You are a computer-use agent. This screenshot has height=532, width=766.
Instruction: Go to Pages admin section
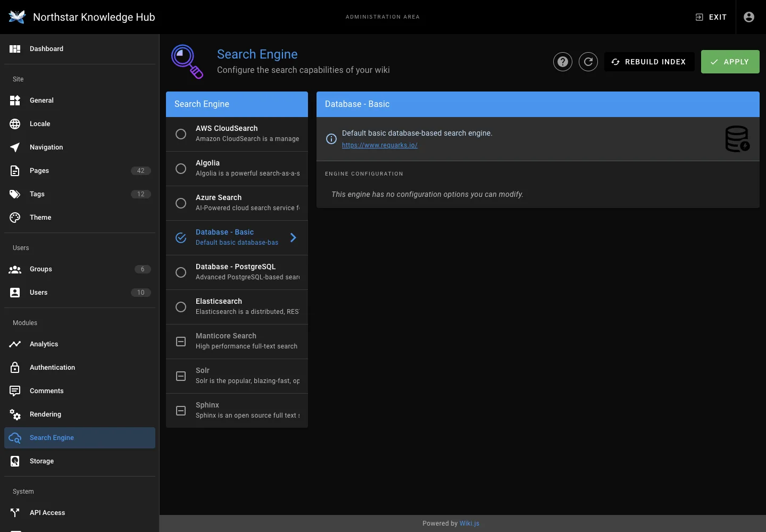pyautogui.click(x=80, y=171)
